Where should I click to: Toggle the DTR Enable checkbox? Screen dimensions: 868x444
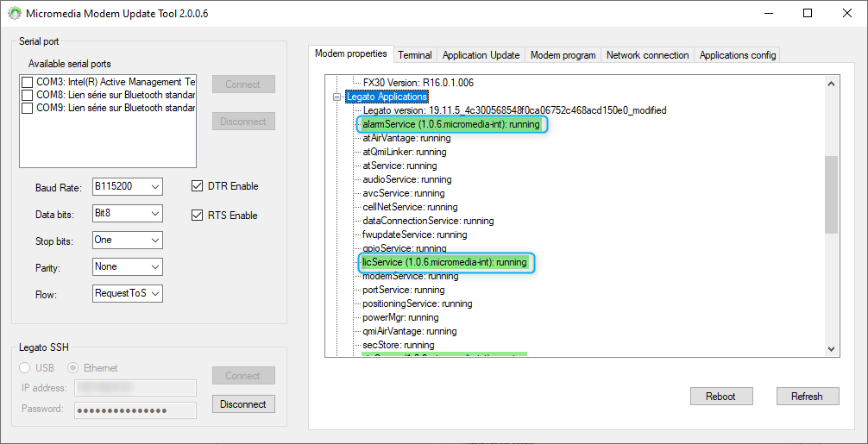point(197,186)
